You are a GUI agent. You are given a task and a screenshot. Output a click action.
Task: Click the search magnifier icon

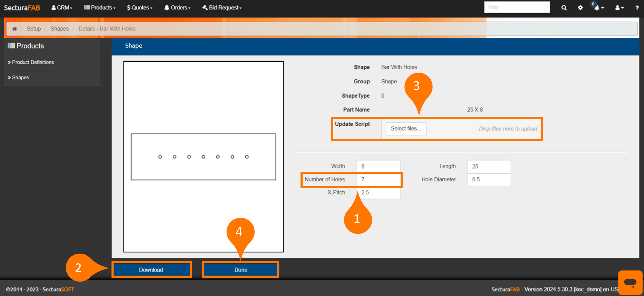pos(564,8)
